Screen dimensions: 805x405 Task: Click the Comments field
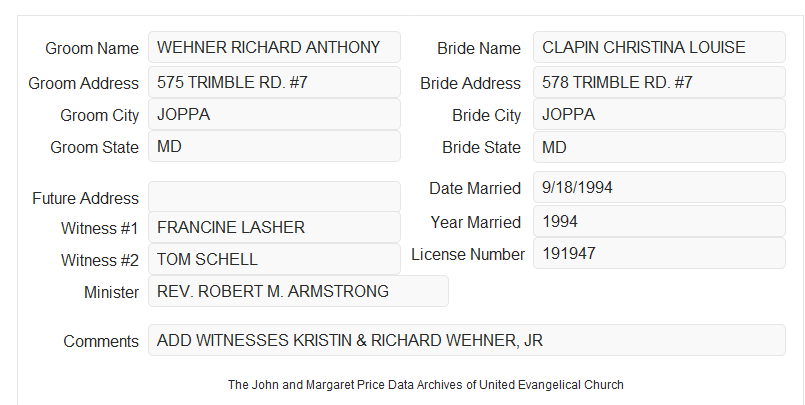click(x=467, y=340)
